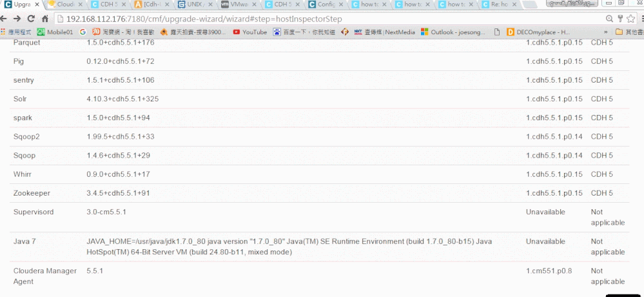Select Sqoop2 version 1.99.5+cdh5.5.1+33

[121, 137]
